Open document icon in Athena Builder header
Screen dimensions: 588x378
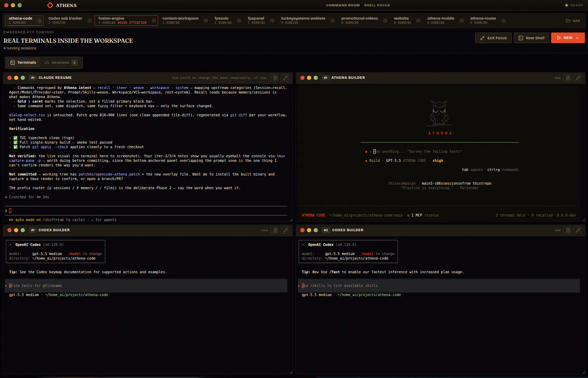568,78
